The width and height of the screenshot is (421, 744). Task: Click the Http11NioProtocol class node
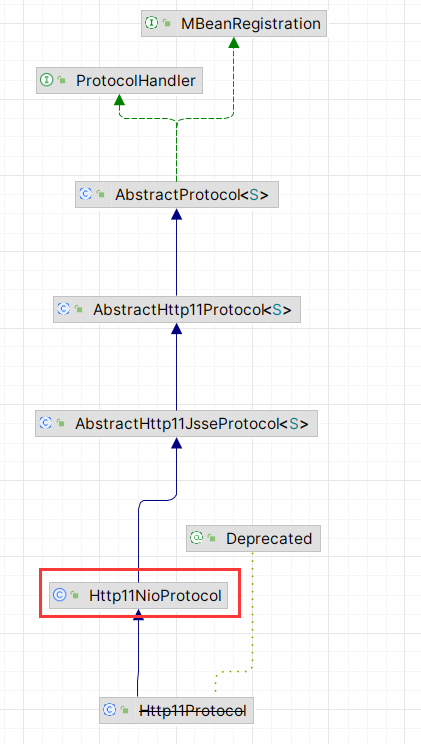[x=139, y=595]
